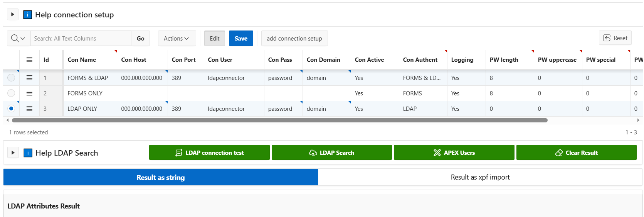The width and height of the screenshot is (644, 217).
Task: Expand the Help connection setup region
Action: point(12,15)
